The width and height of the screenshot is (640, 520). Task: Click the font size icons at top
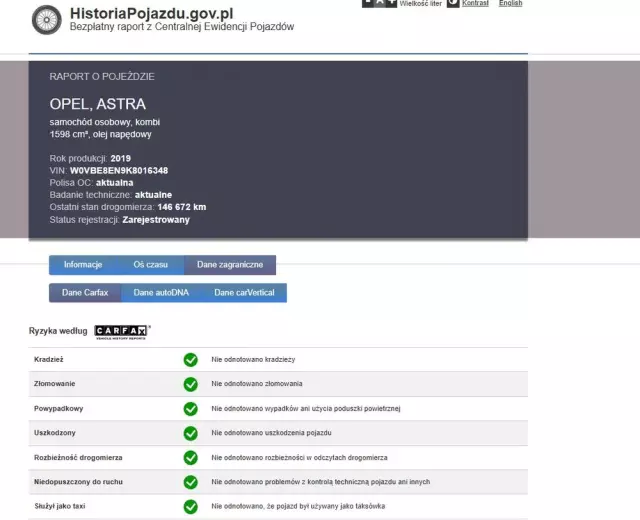[378, 3]
